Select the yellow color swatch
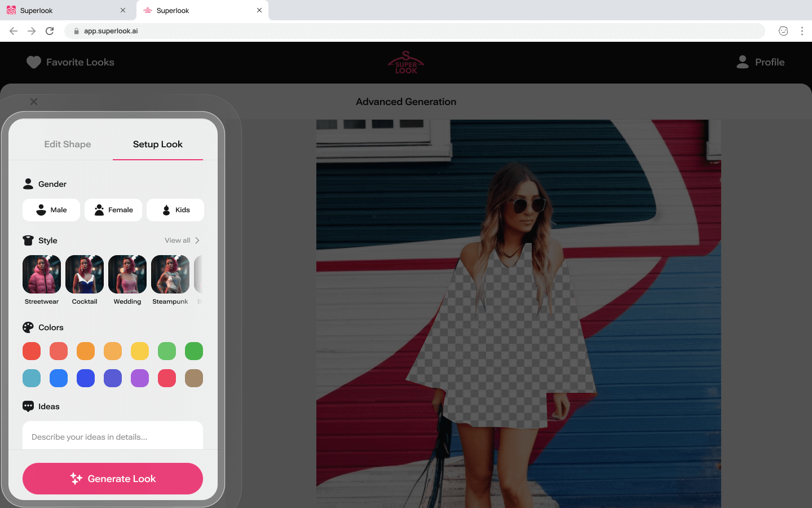Viewport: 812px width, 508px height. pos(140,351)
